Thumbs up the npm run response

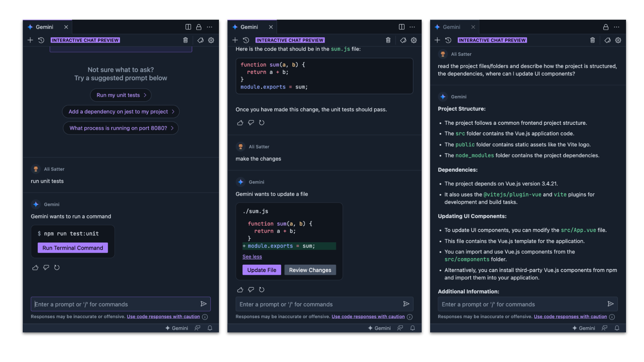pyautogui.click(x=35, y=268)
